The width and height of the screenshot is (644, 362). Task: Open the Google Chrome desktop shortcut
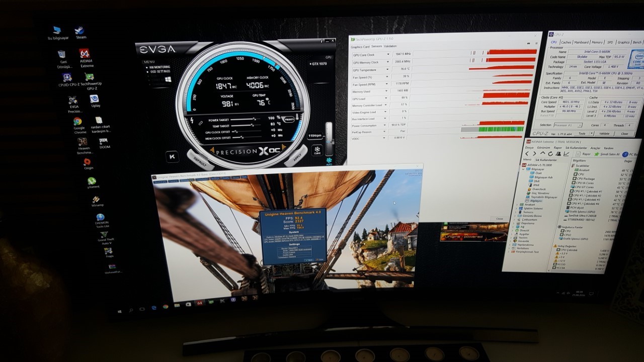tap(78, 125)
